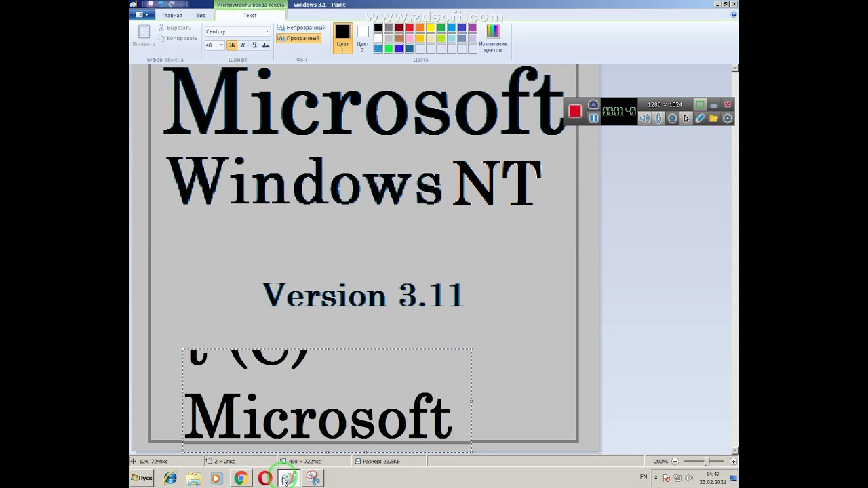Image resolution: width=868 pixels, height=488 pixels.
Task: Open file explorer folder from taskbar
Action: 194,479
